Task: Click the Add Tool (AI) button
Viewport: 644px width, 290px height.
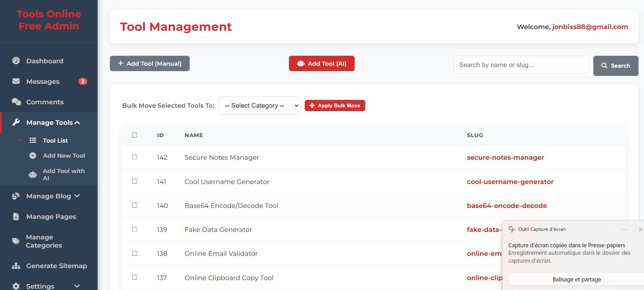Action: pyautogui.click(x=322, y=64)
